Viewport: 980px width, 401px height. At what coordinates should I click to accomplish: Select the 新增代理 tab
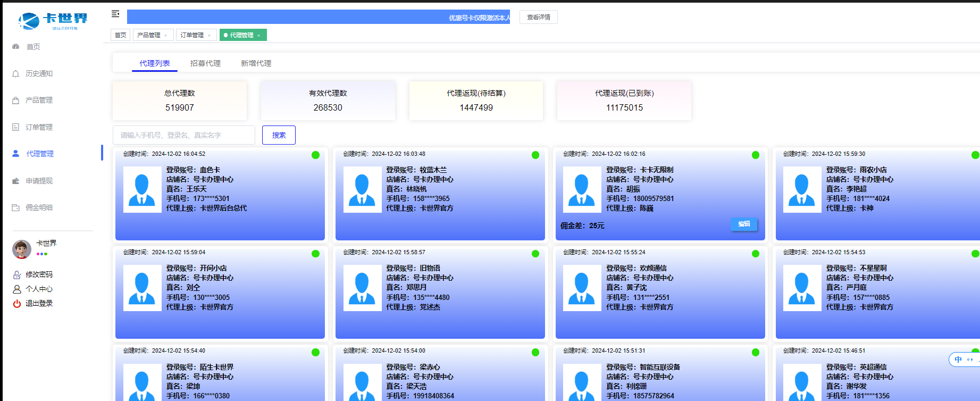256,63
